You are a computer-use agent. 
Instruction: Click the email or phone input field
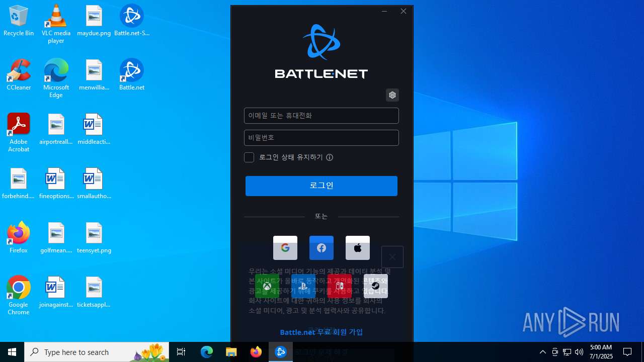321,116
